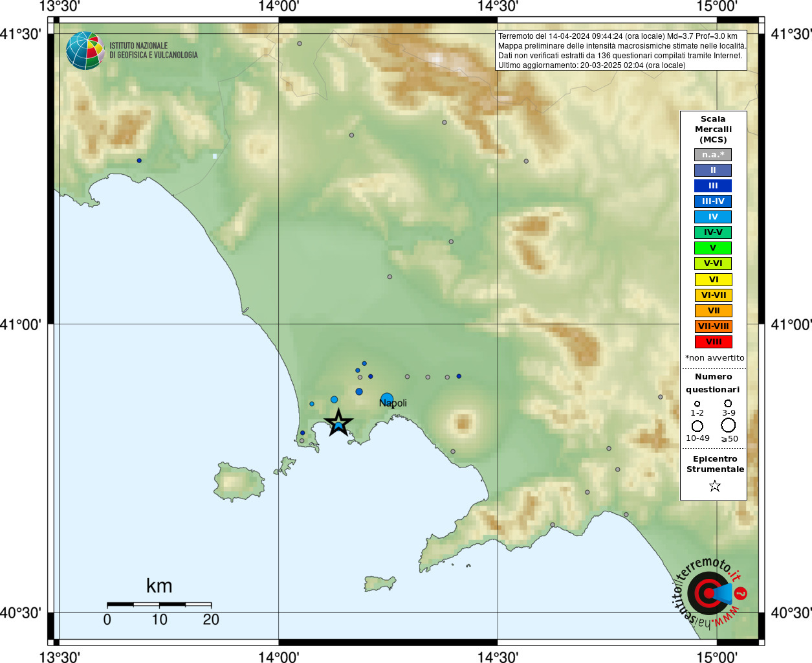Click the top axis 14°00' longitude label
Viewport: 812px width, 663px height.
278,6
